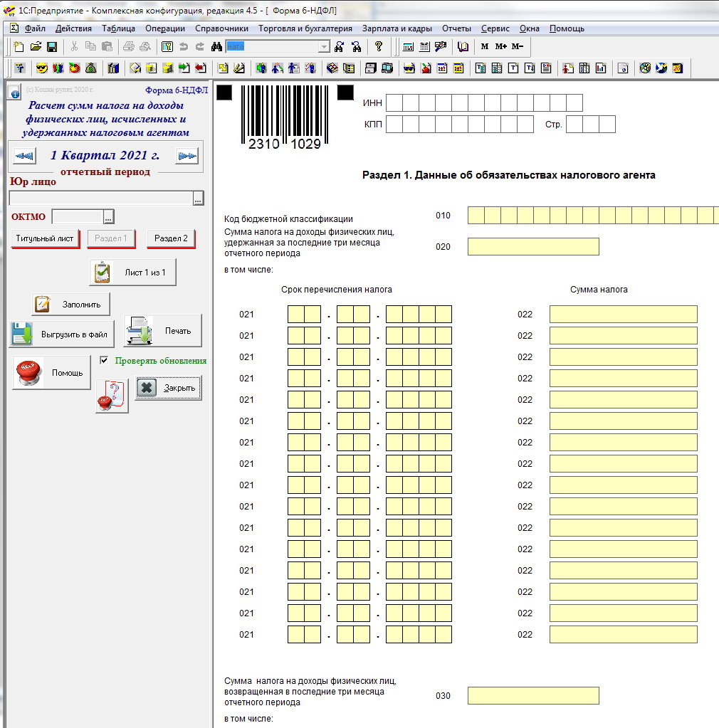This screenshot has height=728, width=719.
Task: Click the M memory button
Action: [485, 46]
